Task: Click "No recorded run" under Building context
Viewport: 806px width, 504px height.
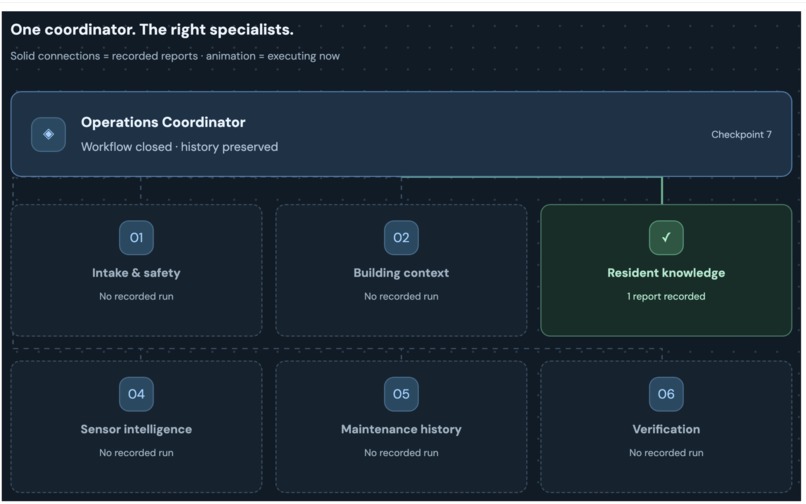Action: tap(401, 296)
